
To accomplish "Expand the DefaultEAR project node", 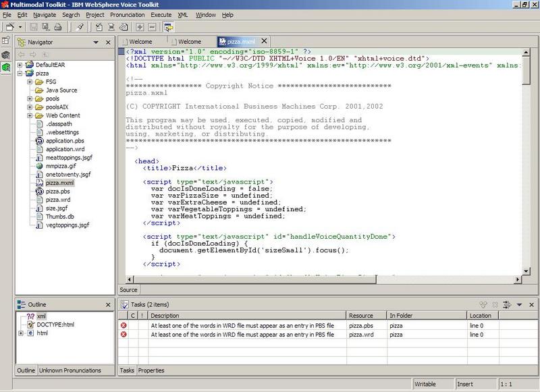I will pos(20,65).
